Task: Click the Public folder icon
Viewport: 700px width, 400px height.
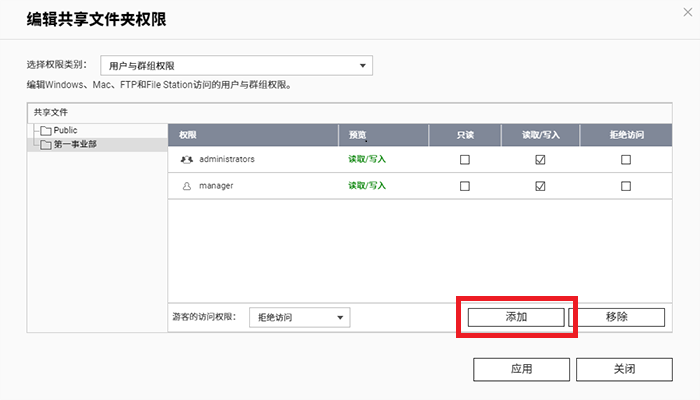Action: click(46, 131)
